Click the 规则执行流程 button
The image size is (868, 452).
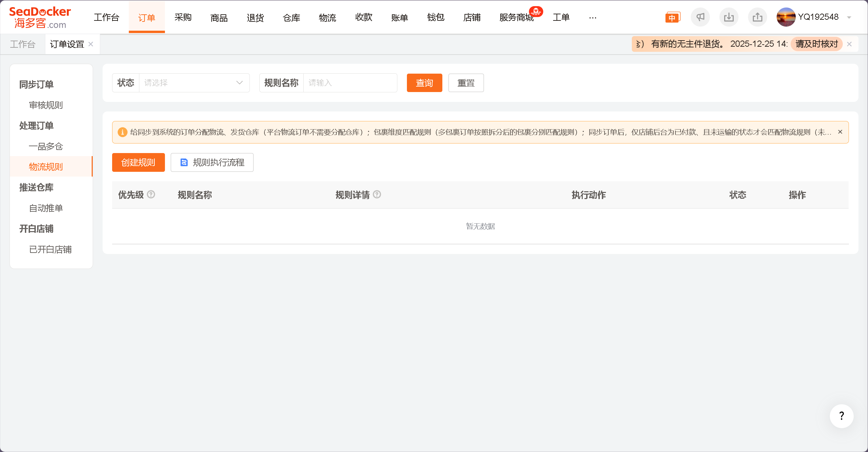pyautogui.click(x=212, y=162)
